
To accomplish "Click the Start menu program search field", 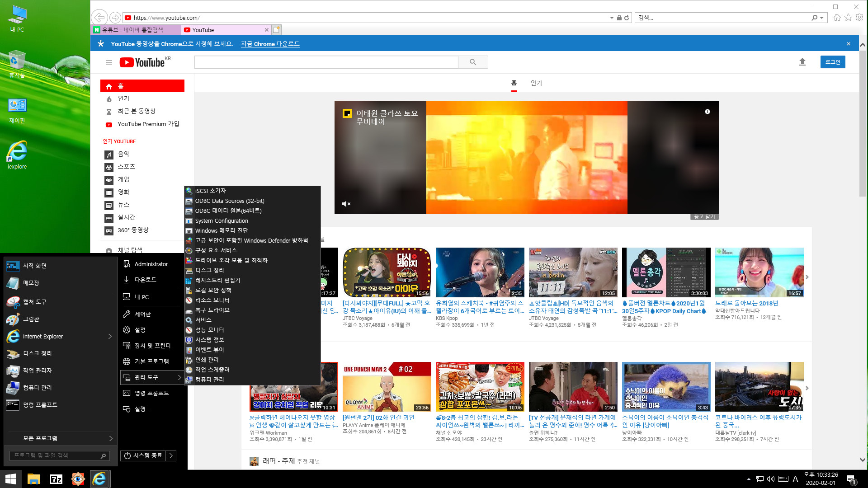I will pos(59,456).
